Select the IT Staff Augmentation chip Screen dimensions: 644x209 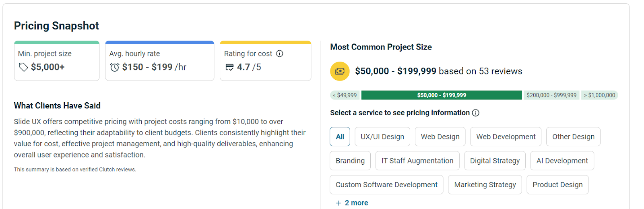tap(417, 161)
